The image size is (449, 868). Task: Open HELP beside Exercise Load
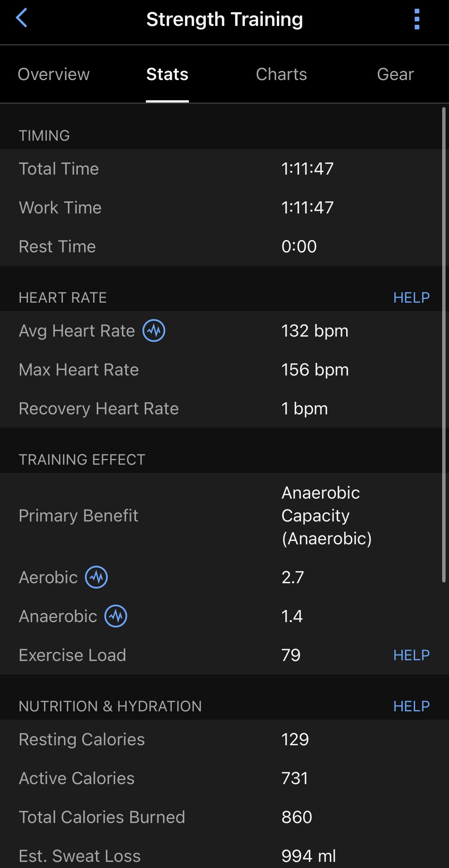411,655
